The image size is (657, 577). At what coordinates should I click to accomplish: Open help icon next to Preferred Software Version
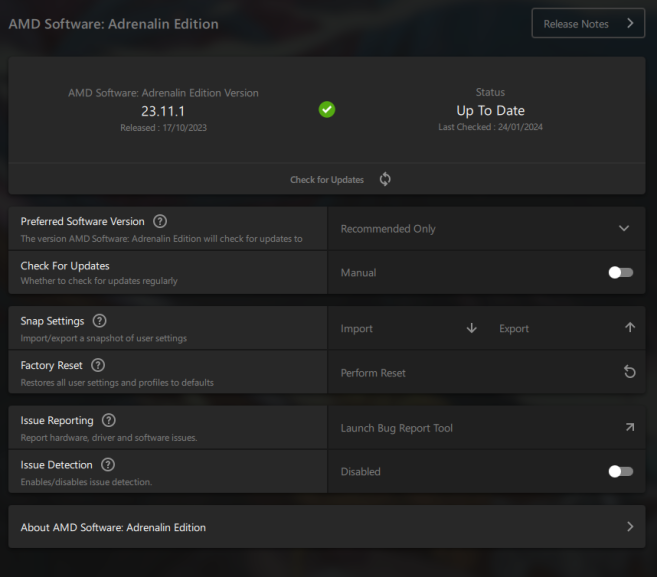pyautogui.click(x=160, y=221)
